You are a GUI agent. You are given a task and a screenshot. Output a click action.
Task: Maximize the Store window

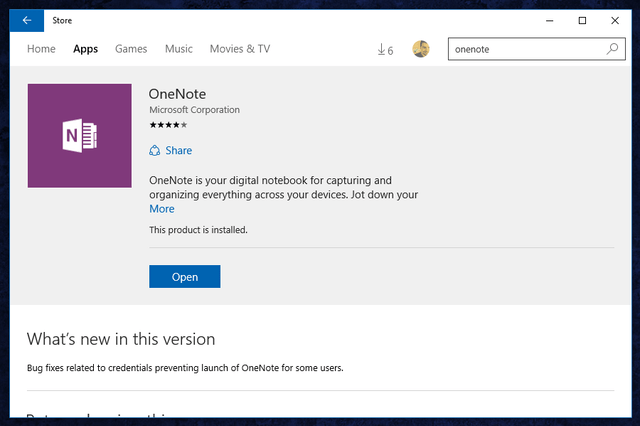582,20
